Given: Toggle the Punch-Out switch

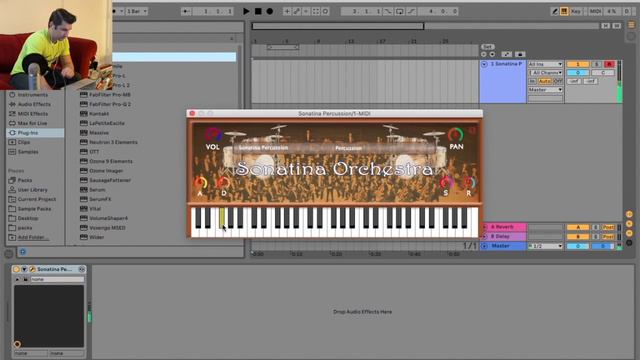Looking at the screenshot, I should coord(411,11).
